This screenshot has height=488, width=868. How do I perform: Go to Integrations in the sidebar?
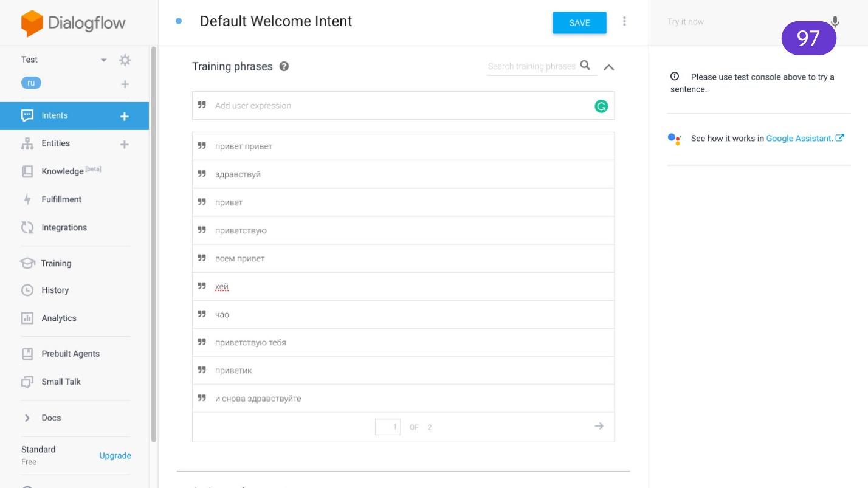(64, 227)
